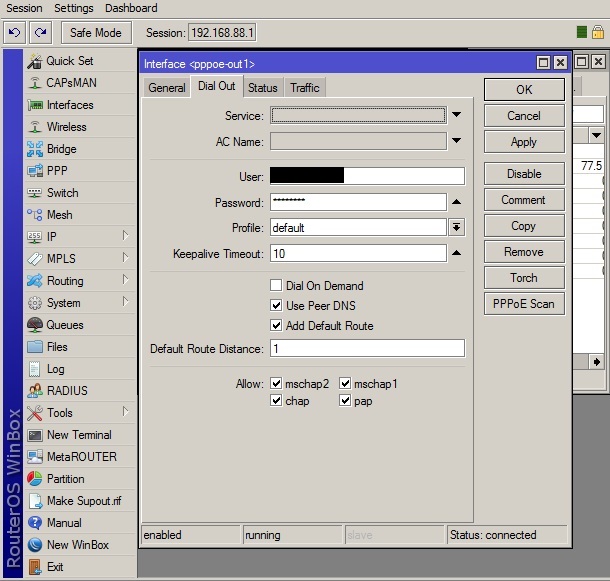Open the Queues sidebar entry

tap(81, 325)
